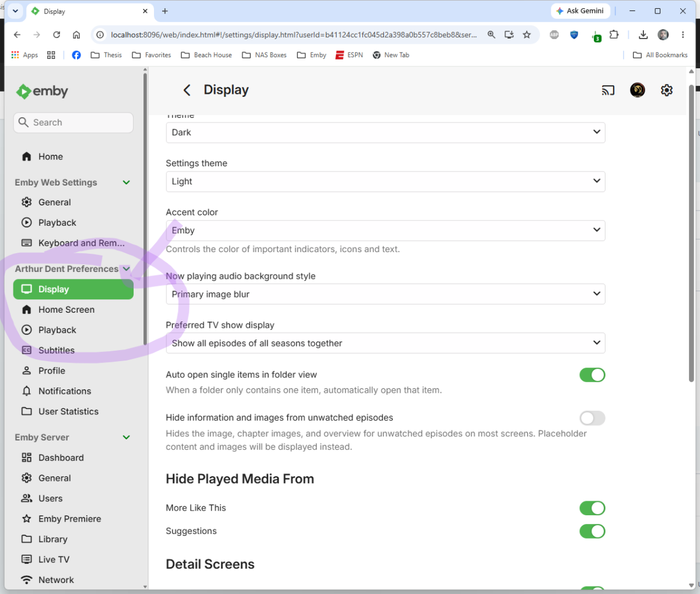Screen dimensions: 700x594
Task: Collapse the Emby Web Settings section
Action: pos(127,183)
